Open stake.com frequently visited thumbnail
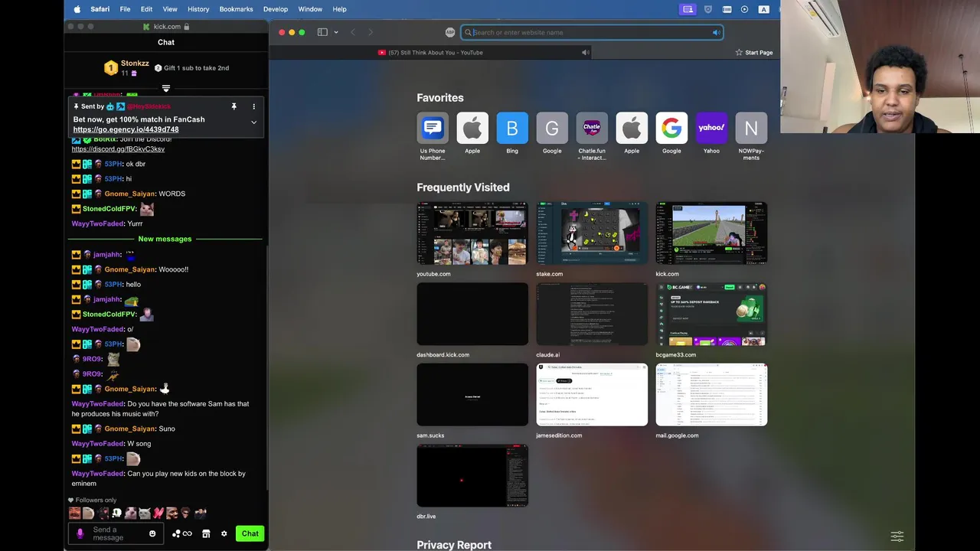The height and width of the screenshot is (551, 980). pyautogui.click(x=592, y=233)
